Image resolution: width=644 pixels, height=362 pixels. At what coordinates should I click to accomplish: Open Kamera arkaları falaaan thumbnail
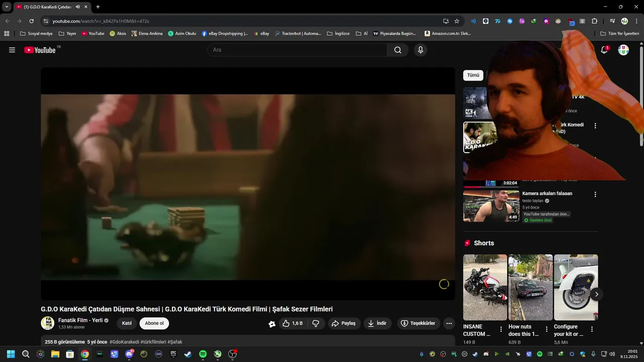click(x=491, y=206)
